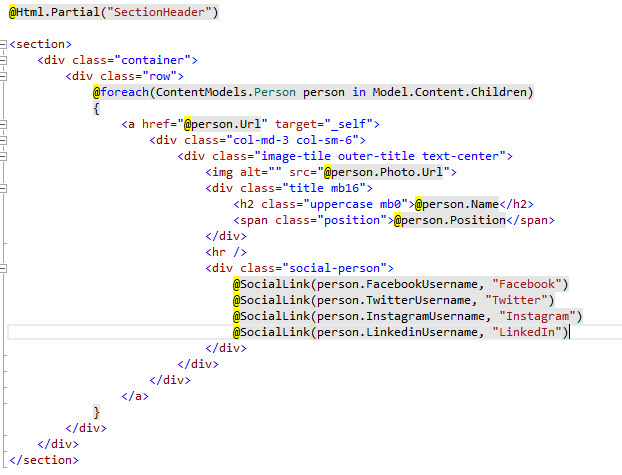Click the "LinkedIn" string argument

(x=527, y=333)
